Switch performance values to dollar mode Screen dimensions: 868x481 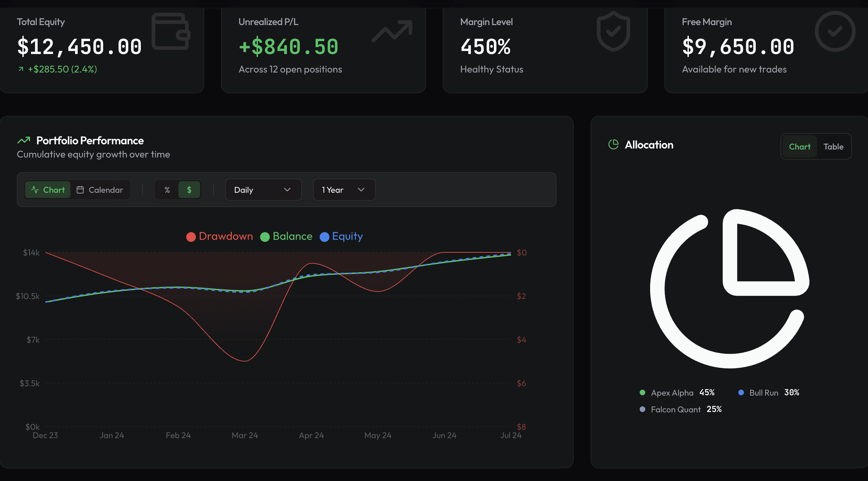(x=189, y=190)
